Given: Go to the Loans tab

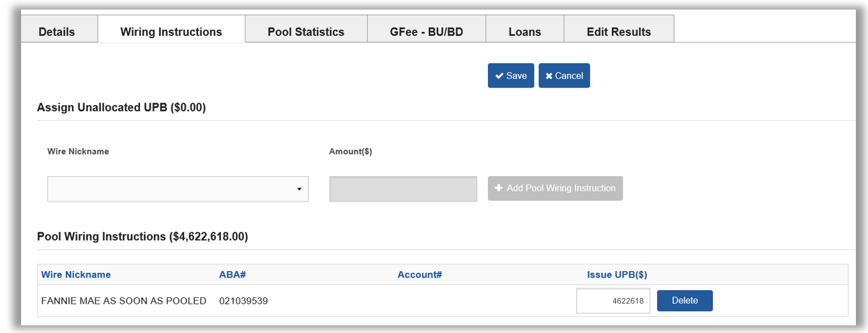Looking at the screenshot, I should tap(525, 31).
